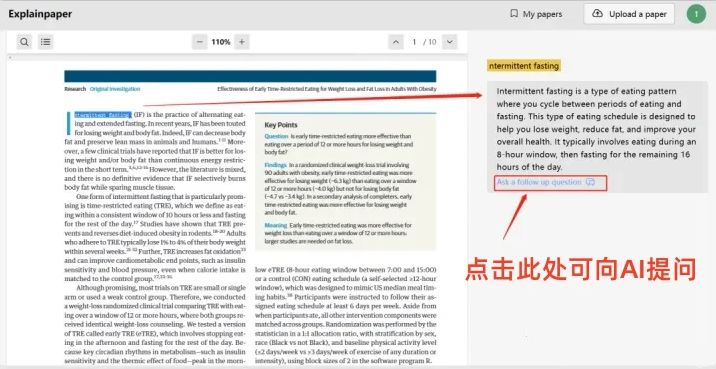
Task: Click the bookmark icon beside My papers
Action: pyautogui.click(x=514, y=14)
